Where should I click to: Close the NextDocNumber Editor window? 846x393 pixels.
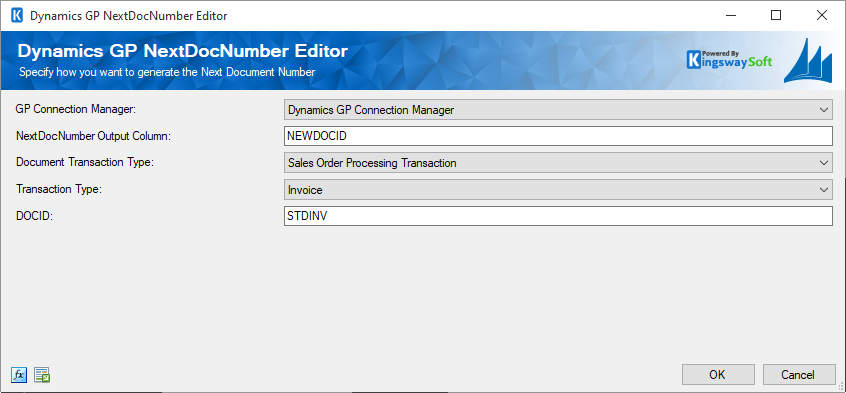click(822, 16)
